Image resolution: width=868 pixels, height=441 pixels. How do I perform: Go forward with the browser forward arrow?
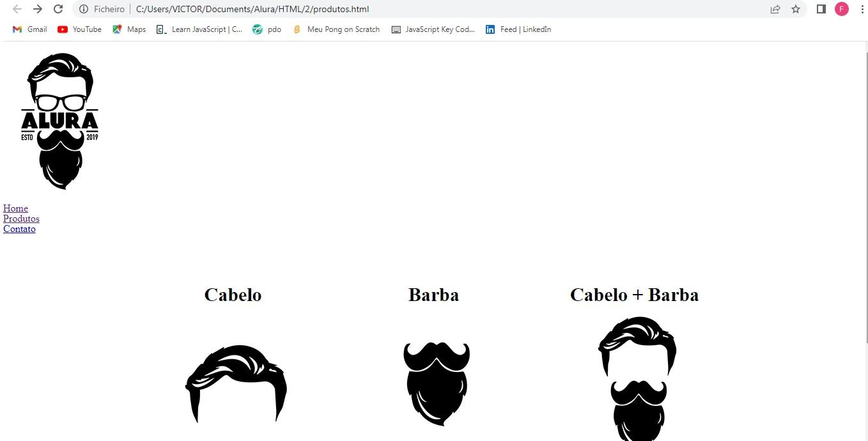(x=38, y=9)
